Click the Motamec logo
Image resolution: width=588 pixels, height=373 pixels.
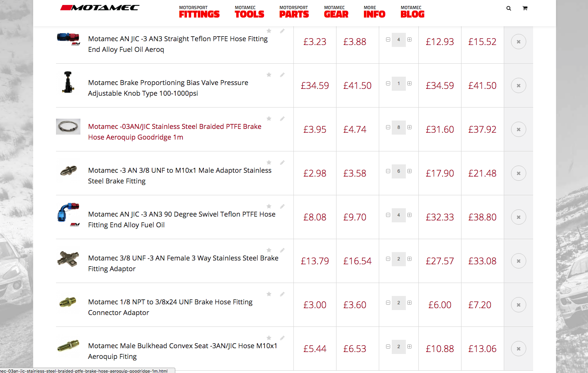coord(100,8)
